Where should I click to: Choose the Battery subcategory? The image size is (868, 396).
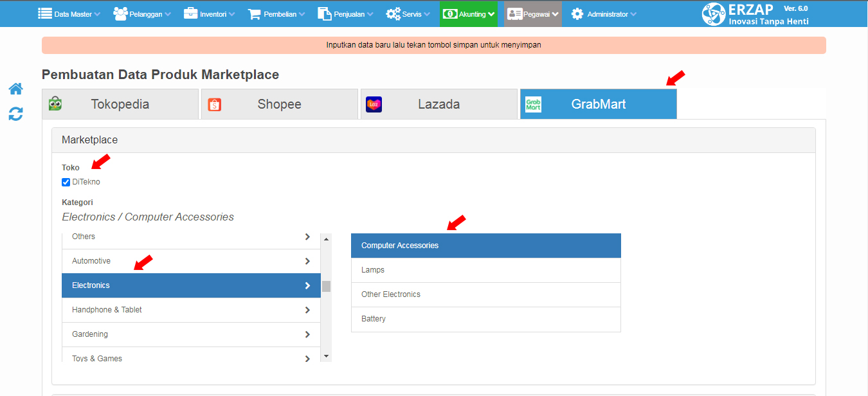click(x=486, y=319)
